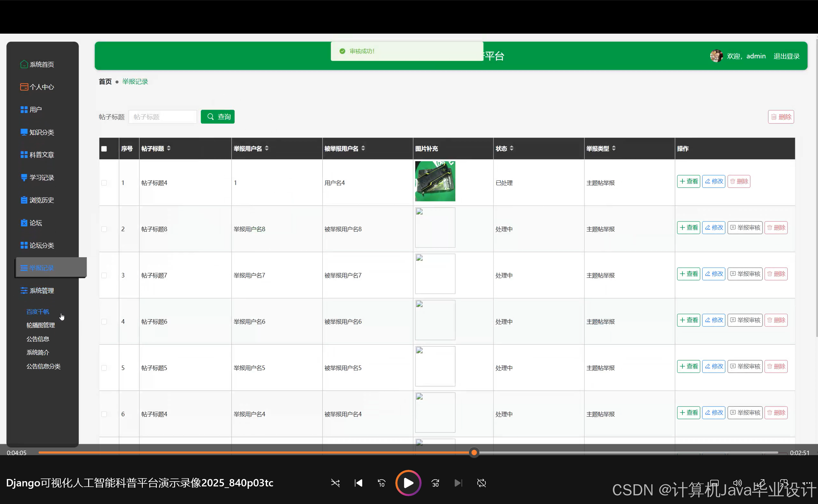
Task: Open 知识分类 in the sidebar
Action: click(37, 132)
